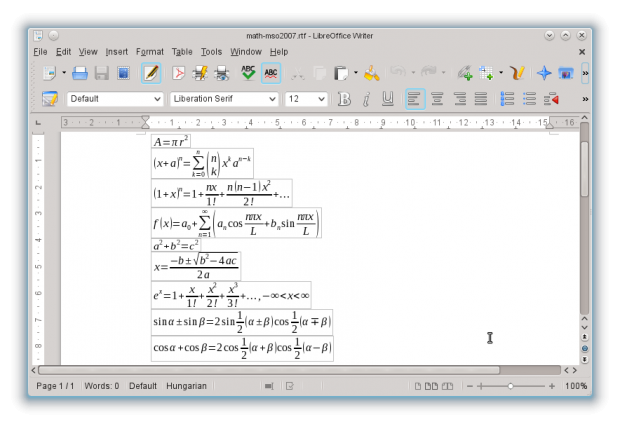Click the ruler tab stop type selector
The height and width of the screenshot is (424, 620).
[38, 123]
